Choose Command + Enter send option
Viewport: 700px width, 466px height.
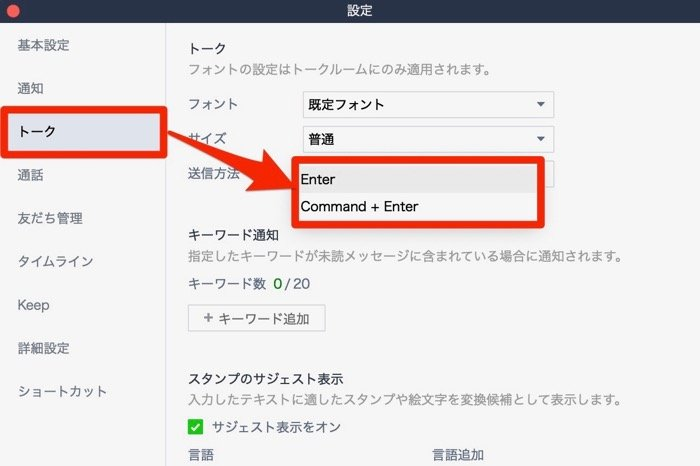[x=418, y=206]
